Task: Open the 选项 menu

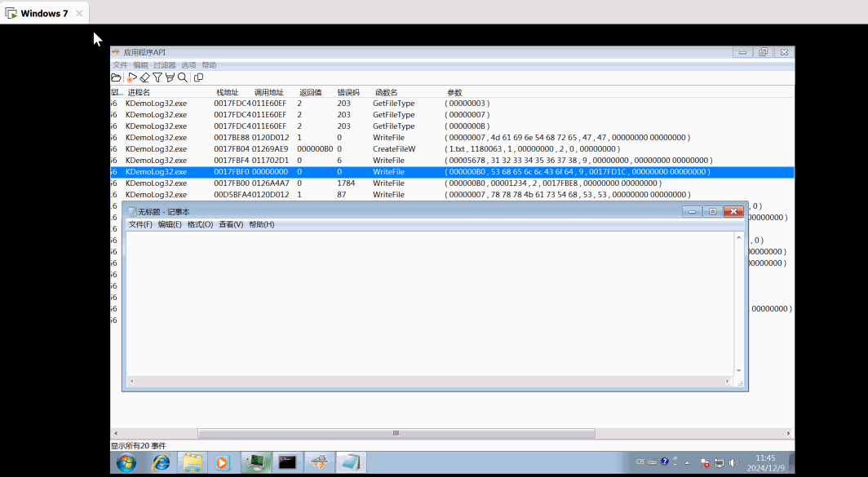Action: click(188, 64)
